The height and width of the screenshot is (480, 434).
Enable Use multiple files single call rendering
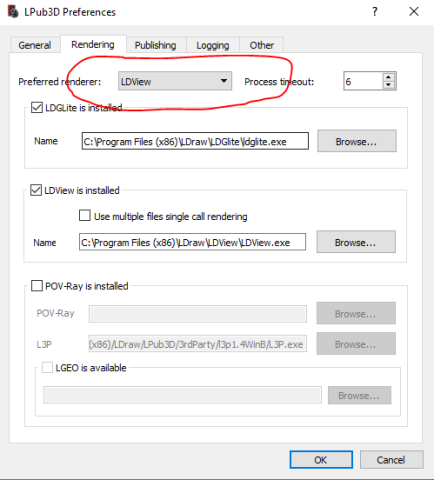pyautogui.click(x=85, y=216)
